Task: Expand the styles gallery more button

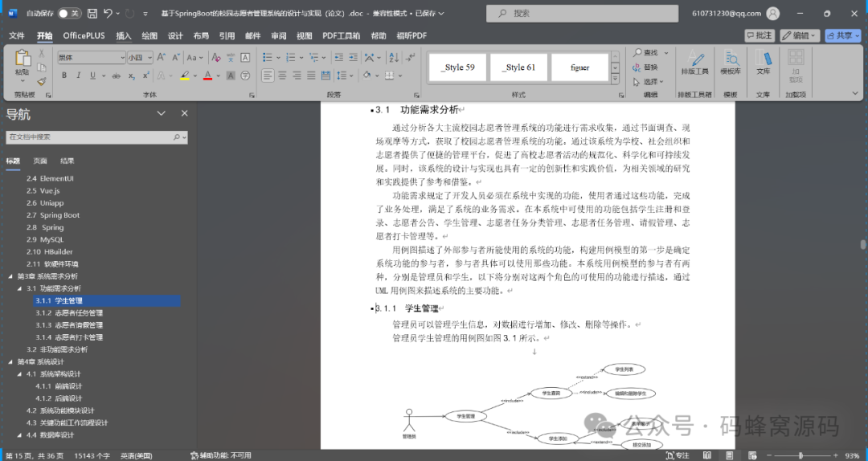Action: [x=615, y=78]
